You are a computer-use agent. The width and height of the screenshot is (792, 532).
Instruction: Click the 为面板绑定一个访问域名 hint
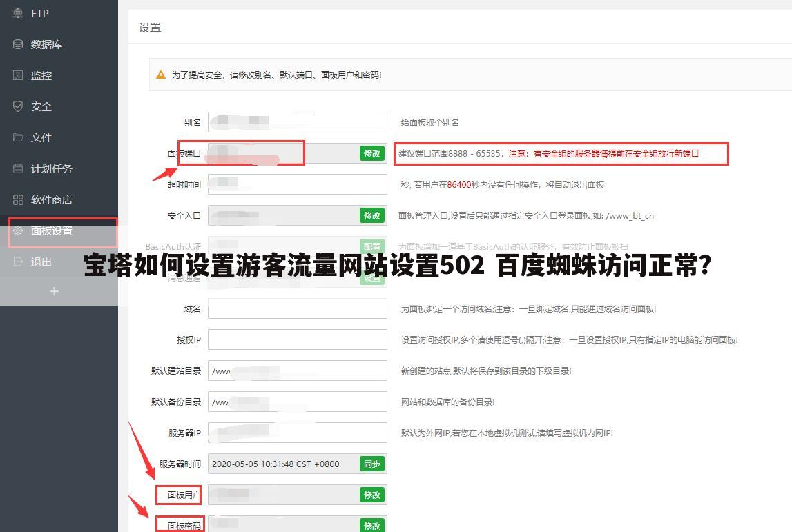point(528,309)
